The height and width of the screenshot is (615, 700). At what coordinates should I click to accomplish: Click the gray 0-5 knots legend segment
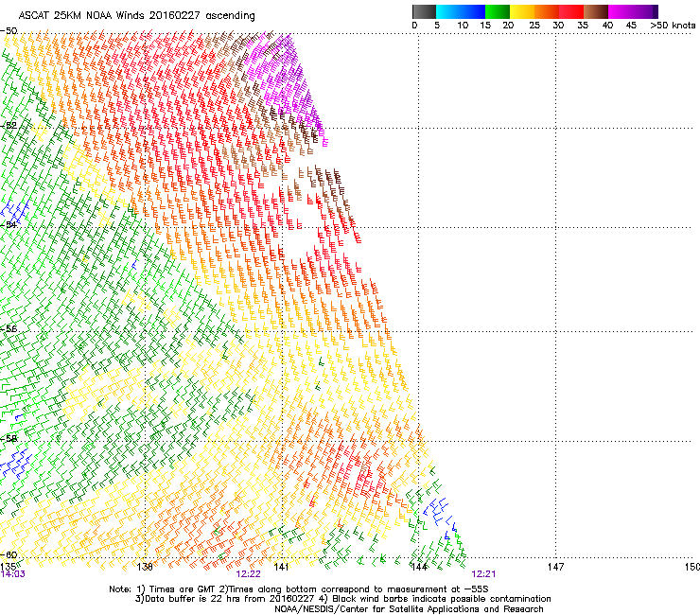(x=424, y=11)
